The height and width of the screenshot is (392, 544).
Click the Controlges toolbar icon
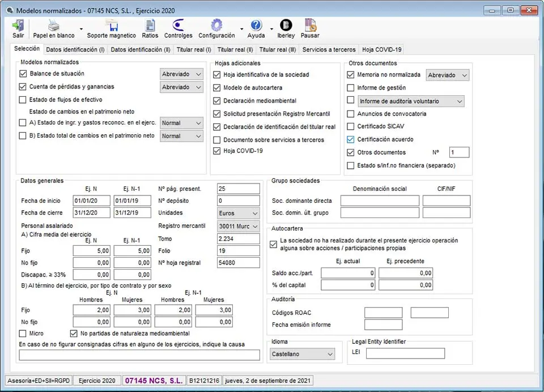(178, 25)
